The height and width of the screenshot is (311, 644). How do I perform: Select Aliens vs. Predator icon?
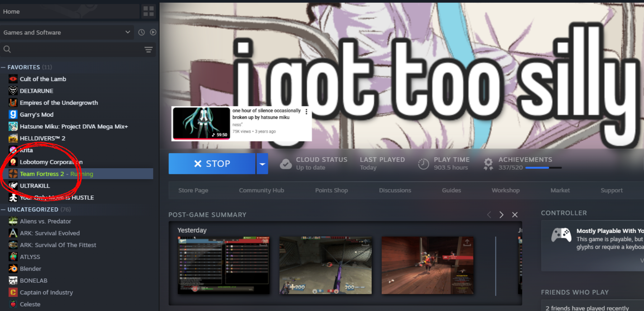13,221
